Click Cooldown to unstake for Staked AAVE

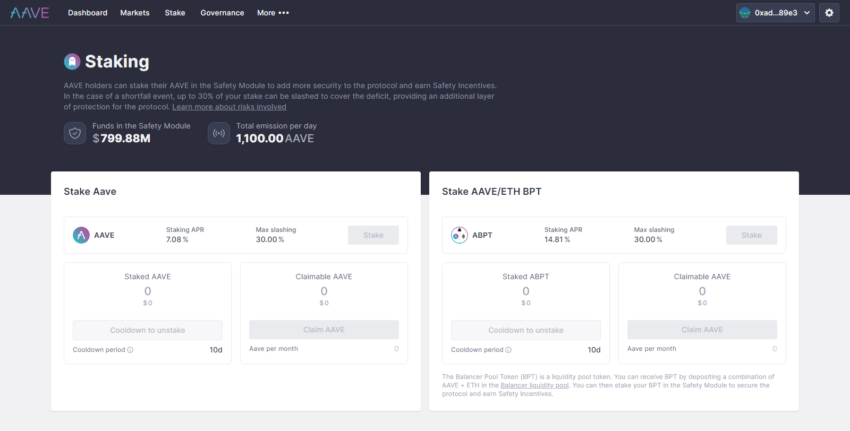pos(147,330)
